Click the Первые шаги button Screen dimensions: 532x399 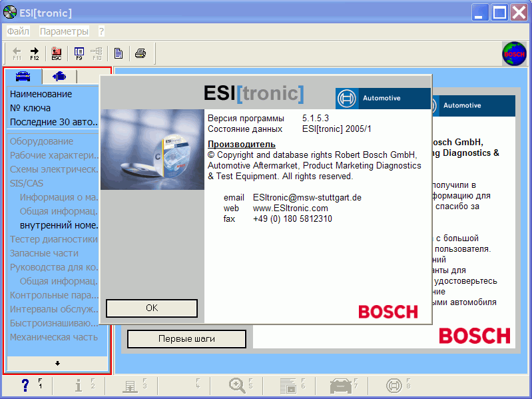coord(186,339)
